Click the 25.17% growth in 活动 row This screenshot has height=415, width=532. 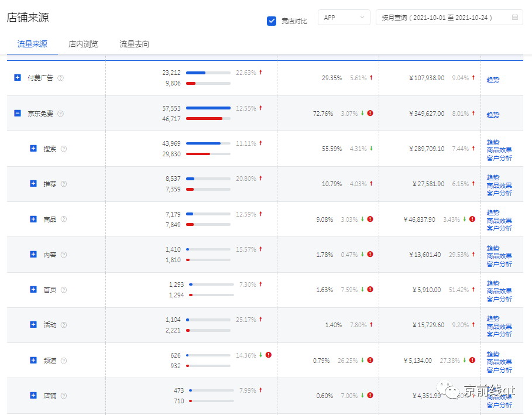tap(246, 320)
